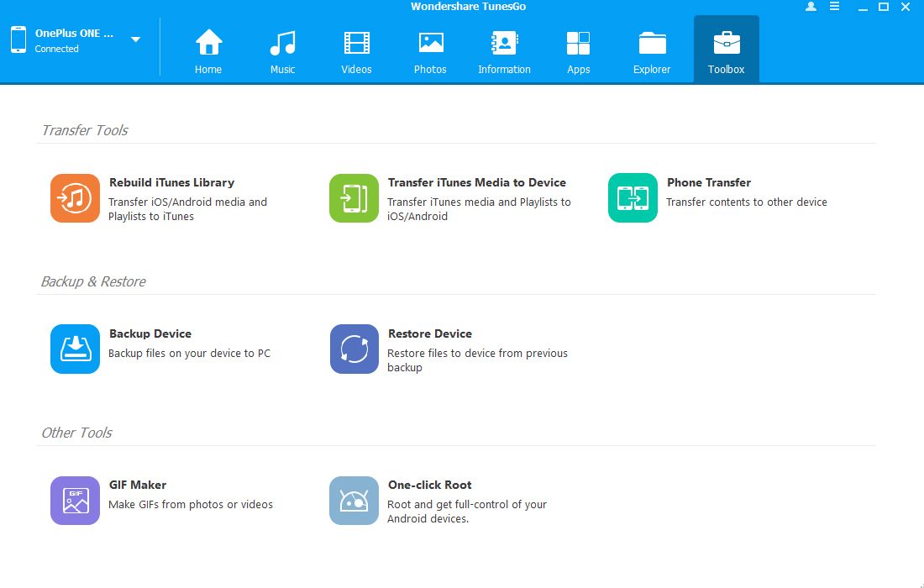Open the GIF Maker purple icon
The image size is (924, 588).
pyautogui.click(x=75, y=501)
